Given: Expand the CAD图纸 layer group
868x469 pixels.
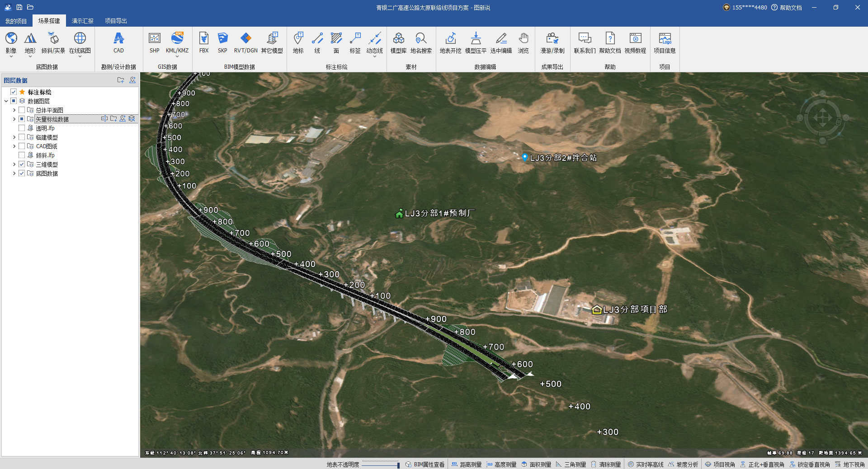Looking at the screenshot, I should (14, 146).
